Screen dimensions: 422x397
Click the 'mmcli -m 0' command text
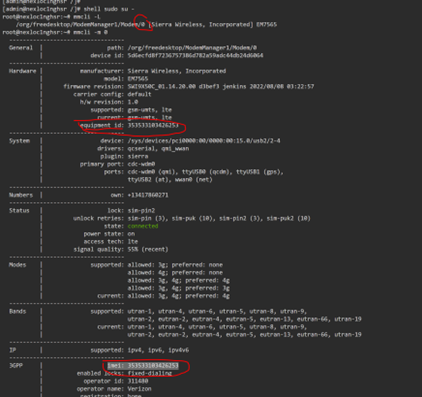[x=90, y=32]
